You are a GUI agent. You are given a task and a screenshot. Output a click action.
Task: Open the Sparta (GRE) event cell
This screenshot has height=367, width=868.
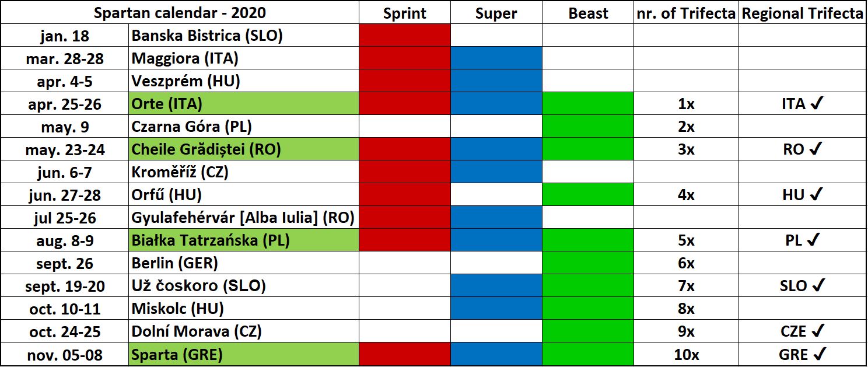[243, 355]
